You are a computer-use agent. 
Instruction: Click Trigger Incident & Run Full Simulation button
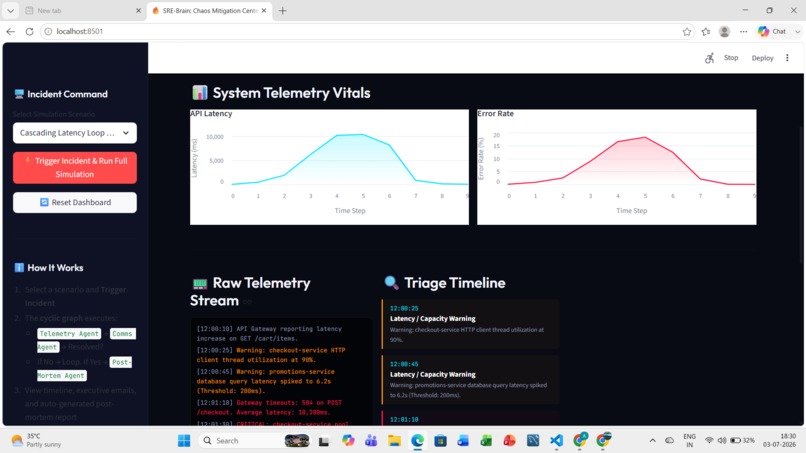pos(75,168)
